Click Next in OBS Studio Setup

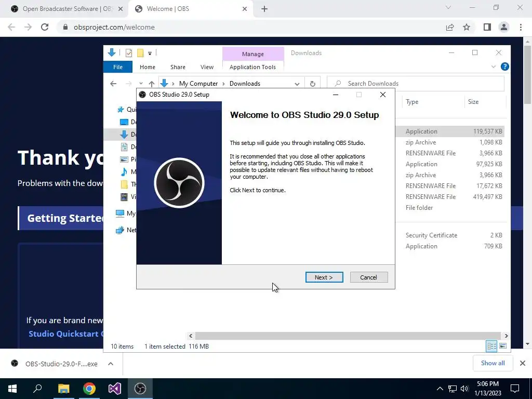(324, 277)
